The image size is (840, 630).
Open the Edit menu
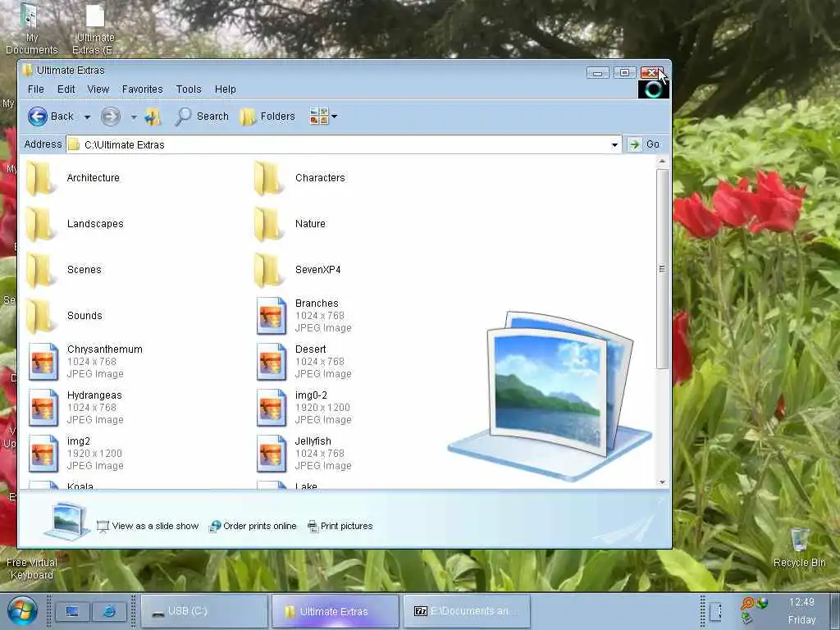[x=66, y=89]
